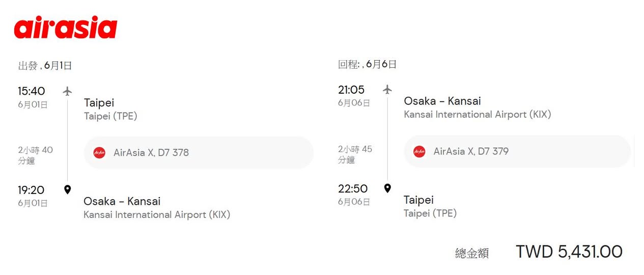Click the 回程, 6月6日 return header
The width and height of the screenshot is (644, 275).
[367, 64]
